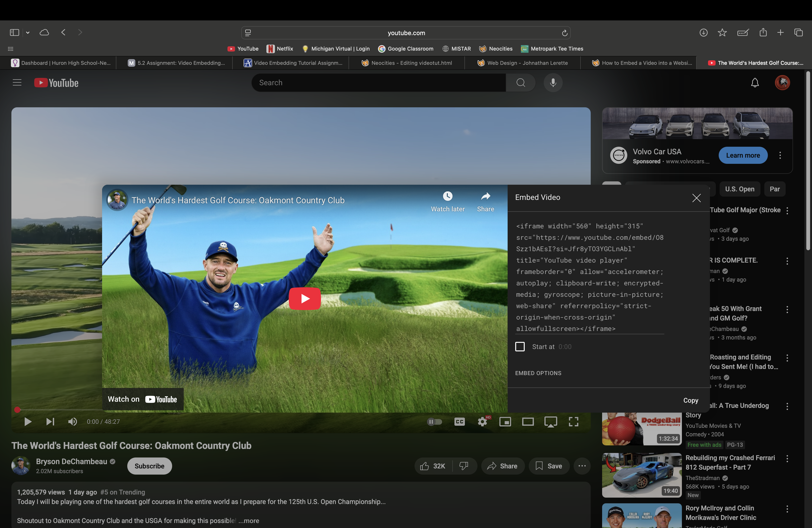Reload the page with the refresh icon

565,33
